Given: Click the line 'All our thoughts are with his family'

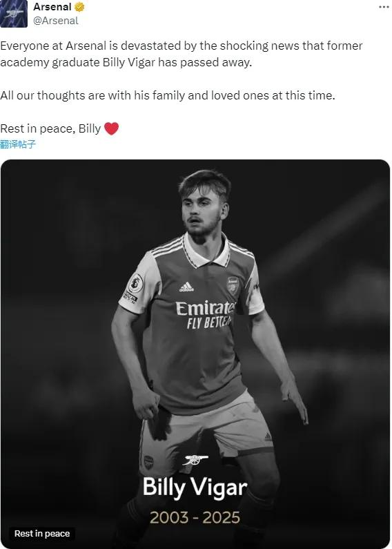Looking at the screenshot, I should click(x=168, y=95).
